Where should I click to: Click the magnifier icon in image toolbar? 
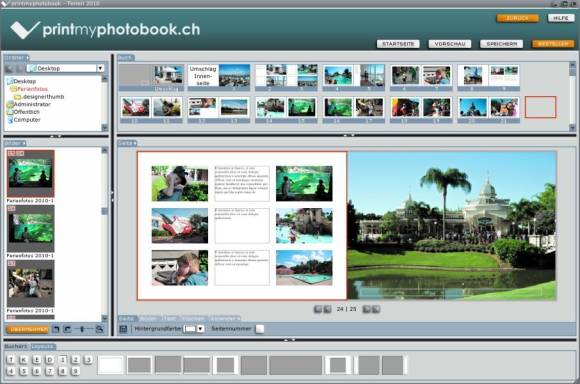pos(99,329)
